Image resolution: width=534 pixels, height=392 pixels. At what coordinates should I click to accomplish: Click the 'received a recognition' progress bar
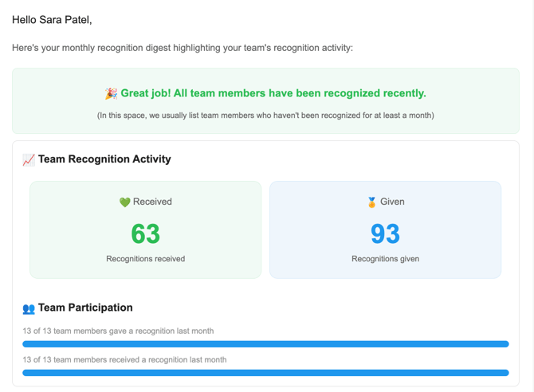(x=265, y=373)
